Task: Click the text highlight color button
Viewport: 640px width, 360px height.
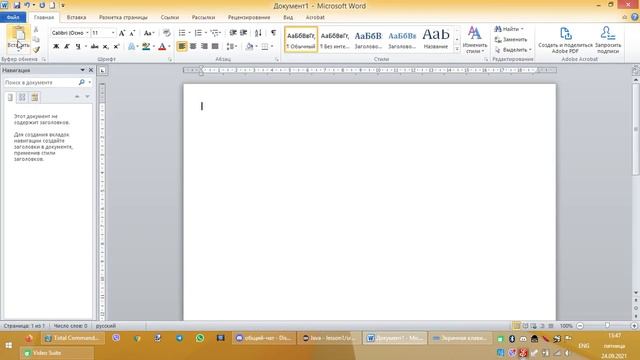Action: tap(146, 47)
